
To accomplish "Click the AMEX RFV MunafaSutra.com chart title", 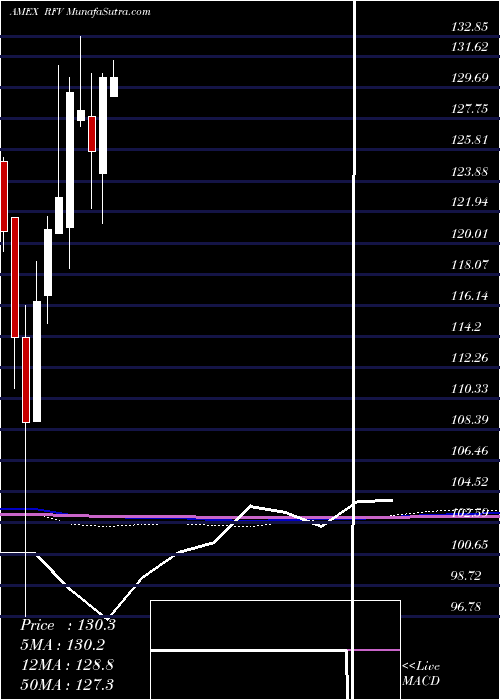I will (80, 12).
